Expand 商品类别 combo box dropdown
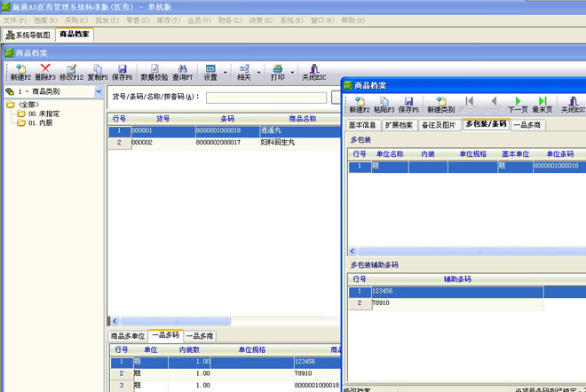This screenshot has height=392, width=586. (99, 91)
